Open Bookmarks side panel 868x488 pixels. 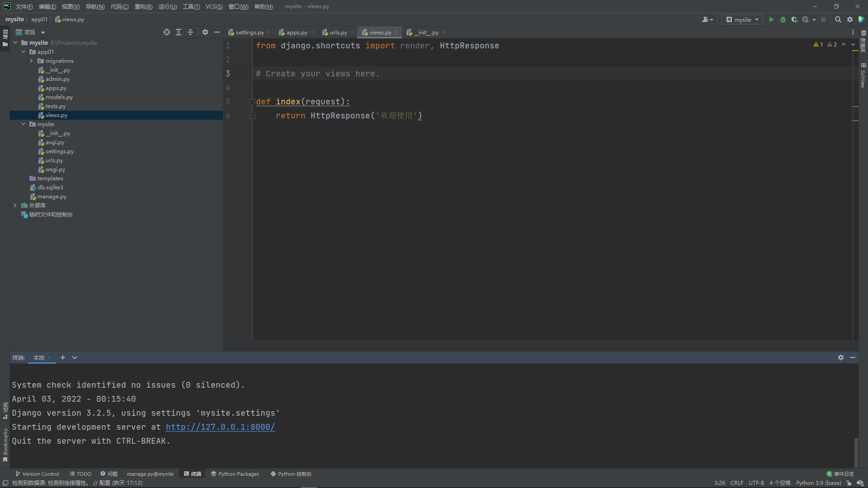coord(5,446)
